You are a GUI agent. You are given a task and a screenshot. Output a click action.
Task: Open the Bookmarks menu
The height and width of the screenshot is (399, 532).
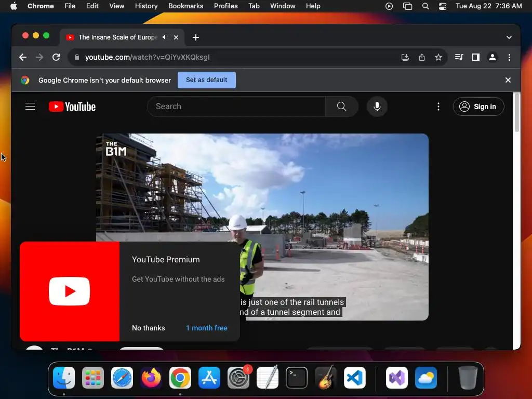[185, 6]
